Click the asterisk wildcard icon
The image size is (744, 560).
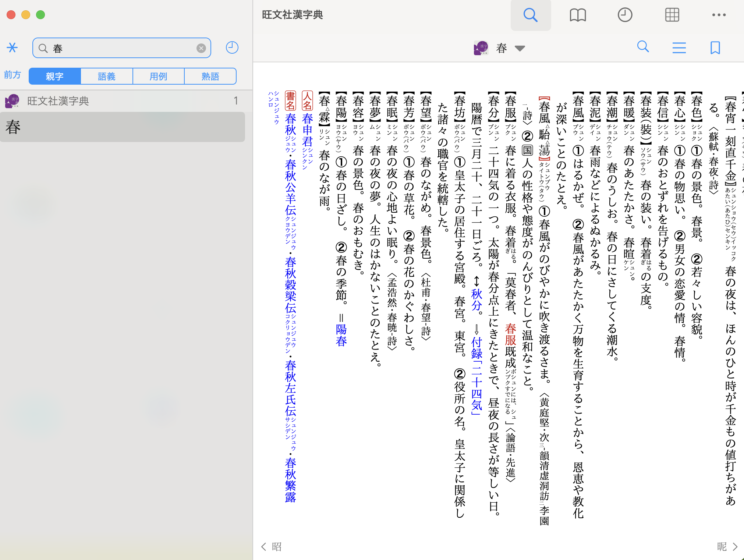click(x=12, y=48)
